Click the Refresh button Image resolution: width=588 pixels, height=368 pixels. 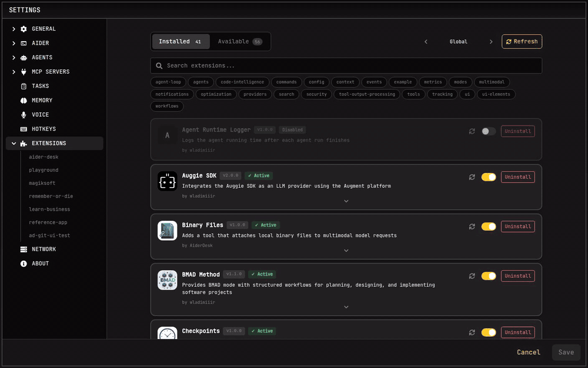[522, 42]
